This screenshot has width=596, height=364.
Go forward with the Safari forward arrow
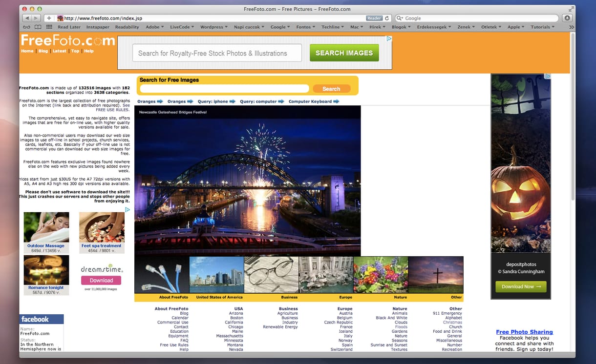[36, 18]
